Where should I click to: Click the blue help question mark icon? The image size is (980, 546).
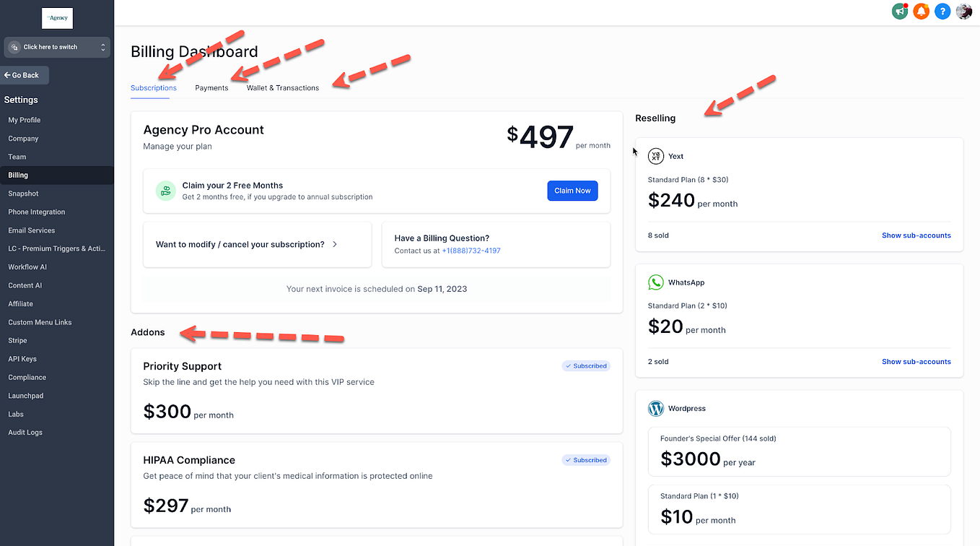pyautogui.click(x=942, y=12)
